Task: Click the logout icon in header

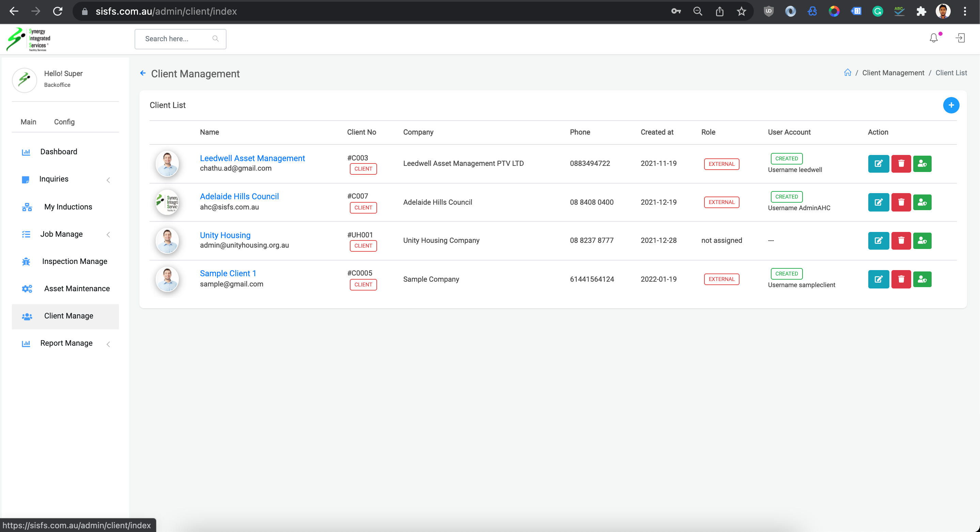Action: click(960, 38)
